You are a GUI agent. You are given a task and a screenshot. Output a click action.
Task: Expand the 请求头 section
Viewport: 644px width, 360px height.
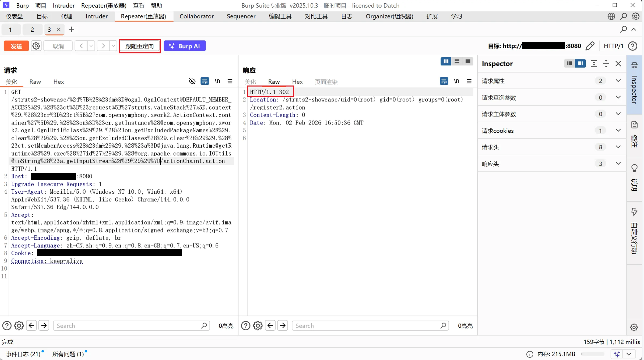(x=618, y=147)
